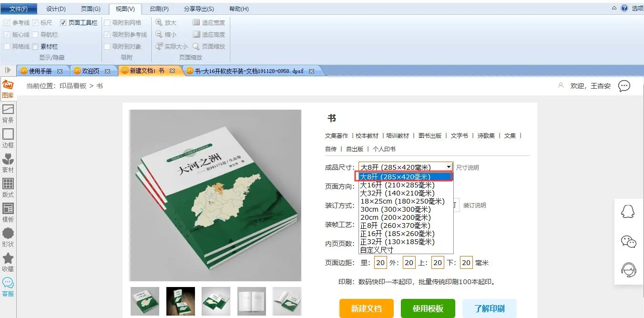
Task: Click the 了解印刷 button
Action: [x=490, y=308]
